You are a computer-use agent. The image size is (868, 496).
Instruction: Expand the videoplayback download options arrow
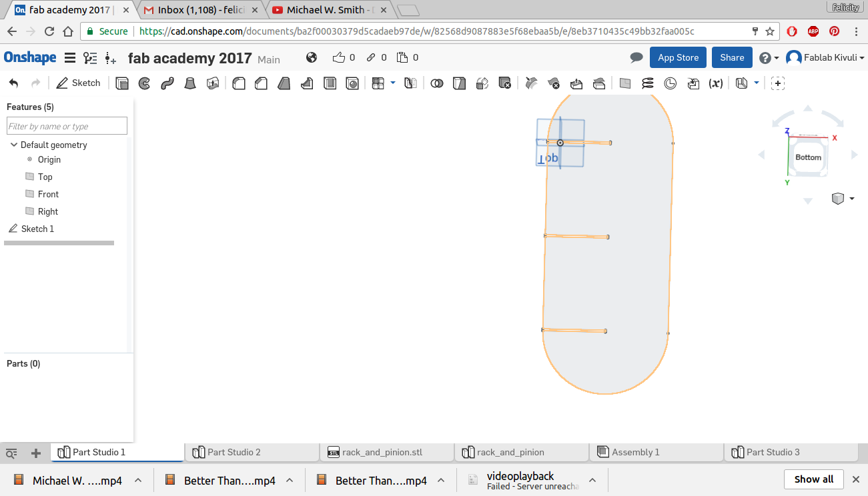point(592,480)
